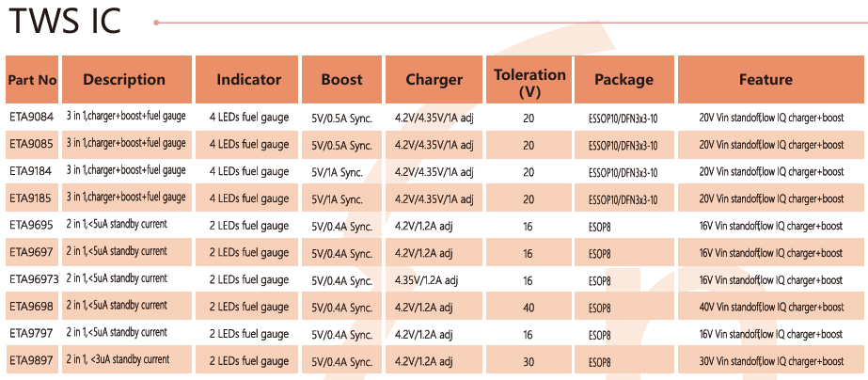Click the Indicator column header
The image size is (868, 380).
pos(248,80)
